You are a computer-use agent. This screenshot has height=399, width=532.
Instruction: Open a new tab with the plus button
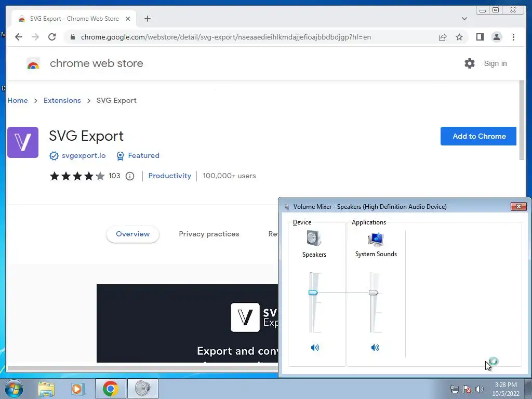tap(147, 19)
